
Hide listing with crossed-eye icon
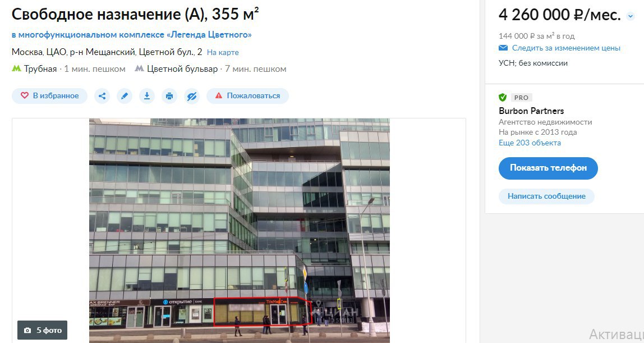point(192,95)
